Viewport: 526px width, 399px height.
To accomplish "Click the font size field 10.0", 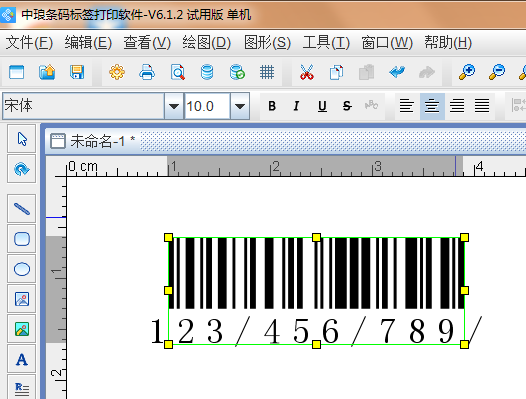I will [x=207, y=106].
